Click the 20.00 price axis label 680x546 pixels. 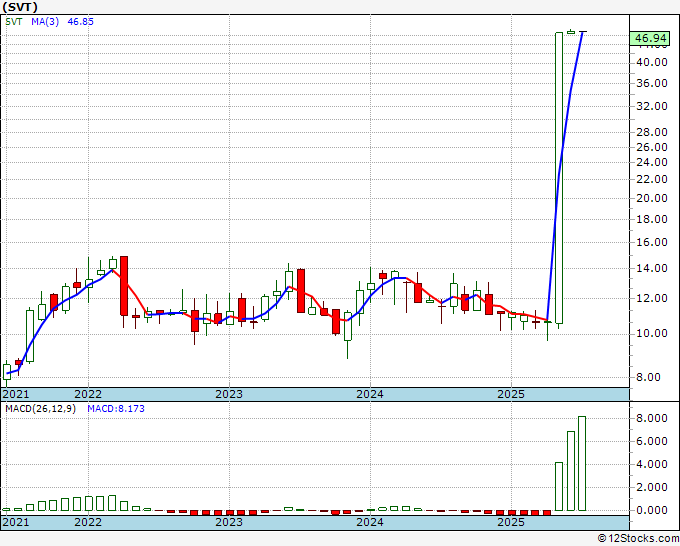tap(652, 198)
